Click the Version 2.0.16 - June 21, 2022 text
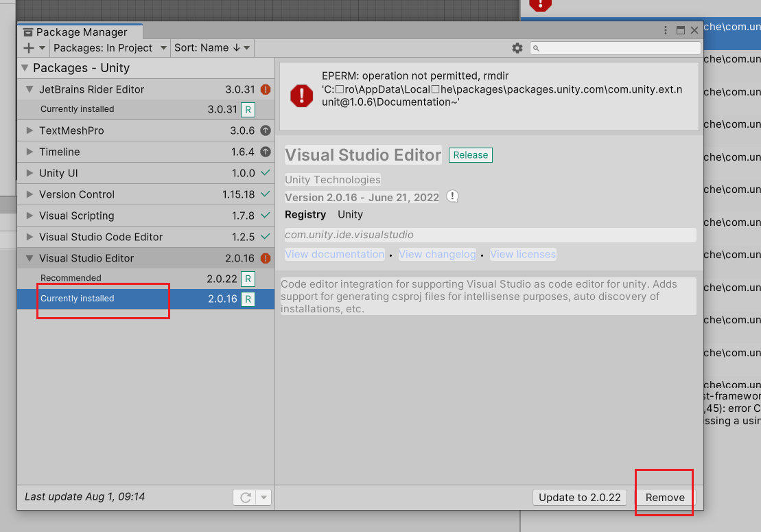Image resolution: width=761 pixels, height=532 pixels. (362, 198)
